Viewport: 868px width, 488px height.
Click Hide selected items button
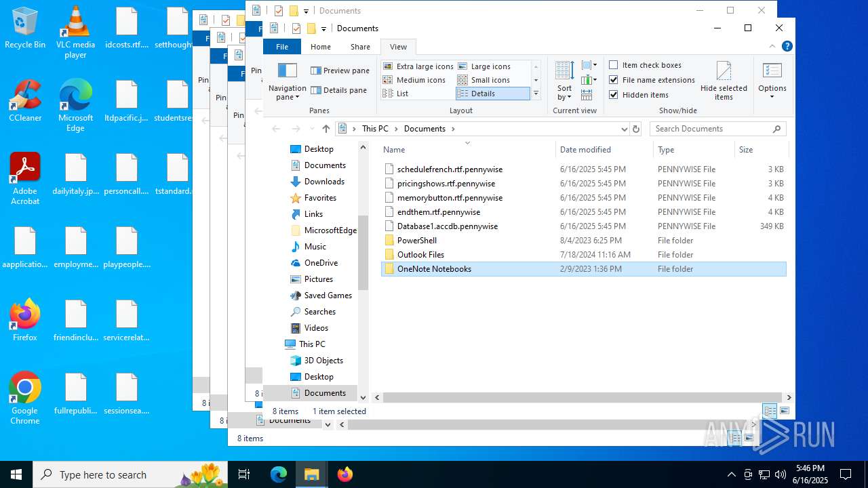[724, 81]
